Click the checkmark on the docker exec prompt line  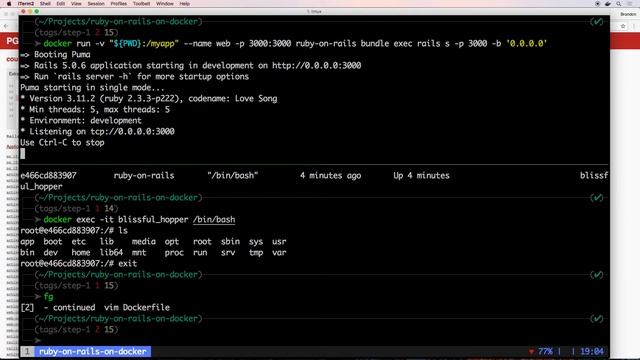(x=597, y=198)
